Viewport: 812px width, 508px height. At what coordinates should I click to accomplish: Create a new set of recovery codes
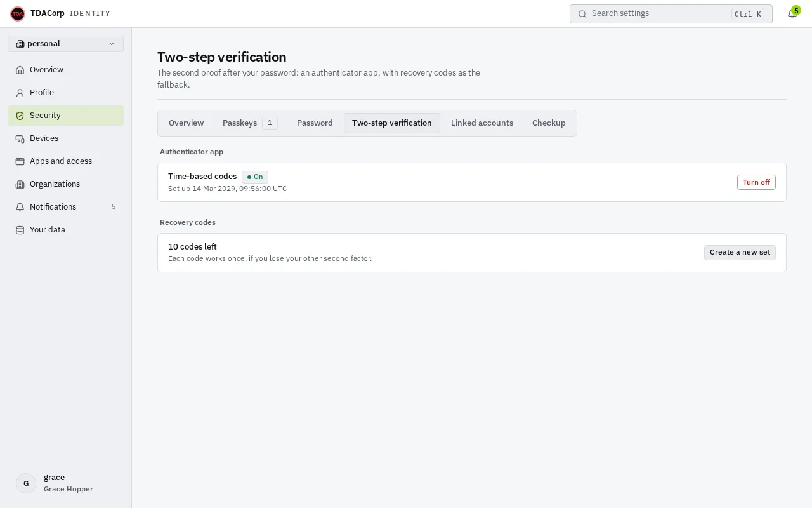point(740,253)
